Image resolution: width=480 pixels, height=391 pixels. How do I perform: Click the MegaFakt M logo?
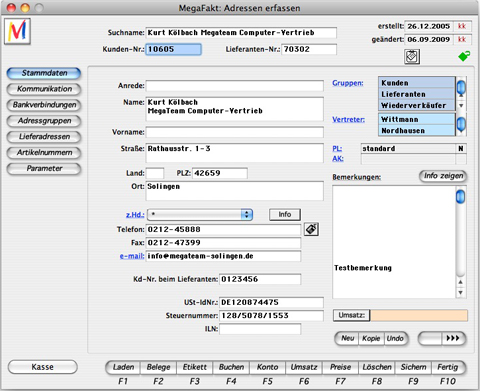pyautogui.click(x=17, y=31)
